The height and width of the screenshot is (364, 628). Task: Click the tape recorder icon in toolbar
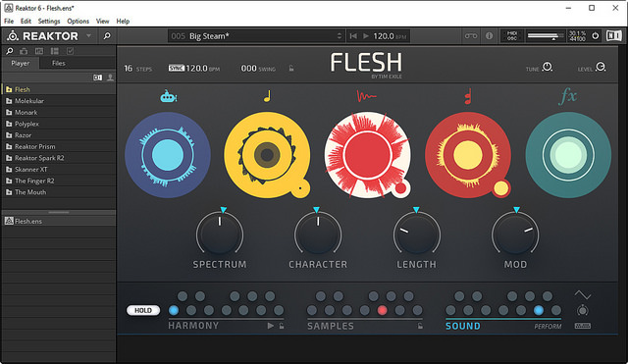pos(471,36)
